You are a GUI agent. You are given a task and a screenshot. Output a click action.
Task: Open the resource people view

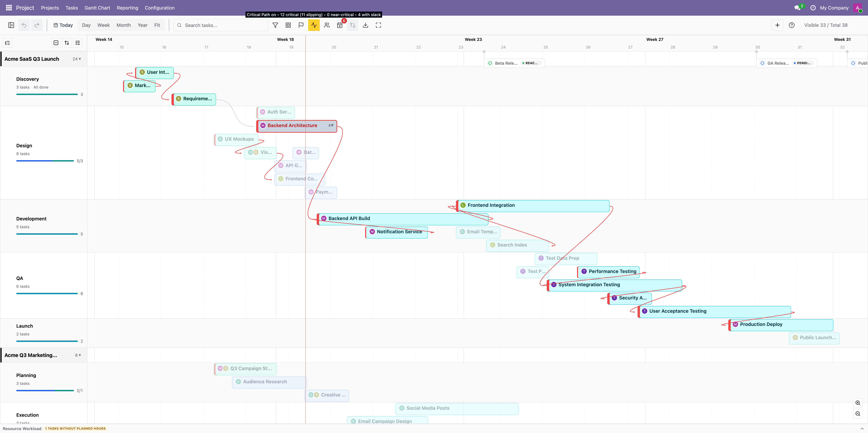327,25
